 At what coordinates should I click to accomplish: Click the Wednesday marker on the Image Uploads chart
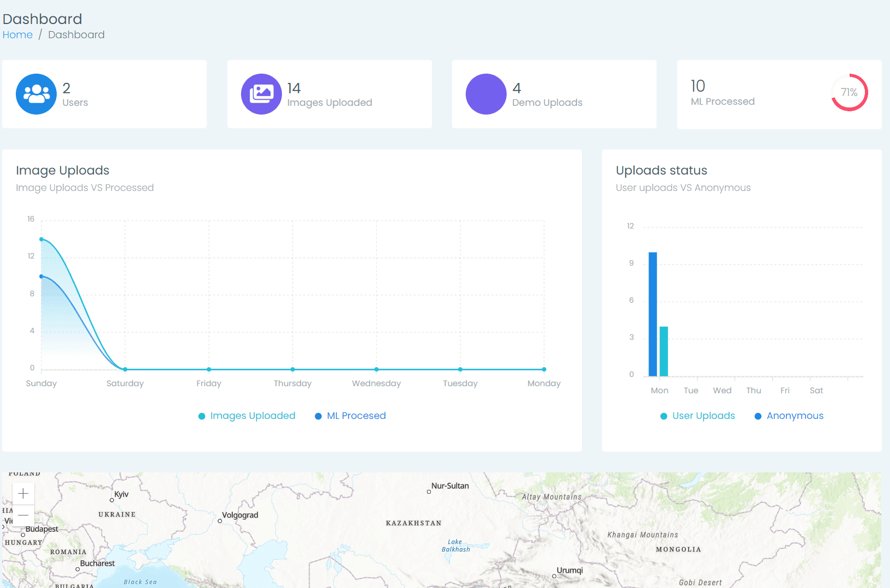point(376,369)
